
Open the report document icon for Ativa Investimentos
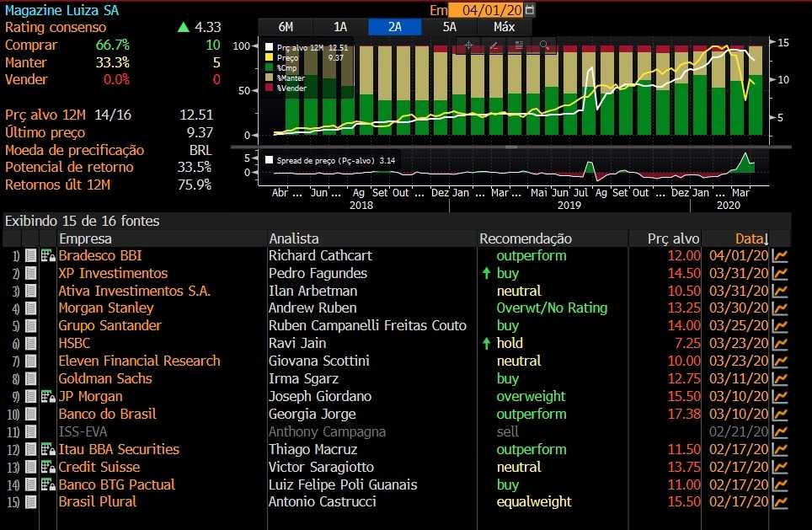tap(30, 291)
